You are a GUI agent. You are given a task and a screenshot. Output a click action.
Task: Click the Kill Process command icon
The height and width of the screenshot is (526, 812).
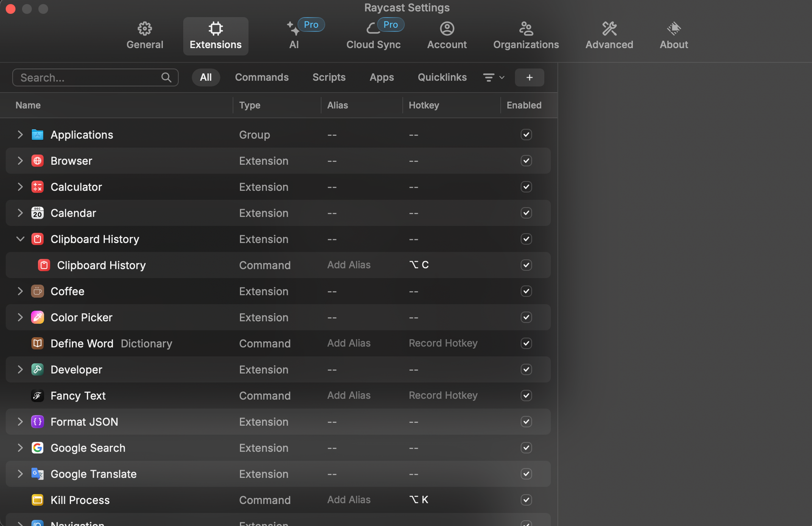(x=37, y=500)
